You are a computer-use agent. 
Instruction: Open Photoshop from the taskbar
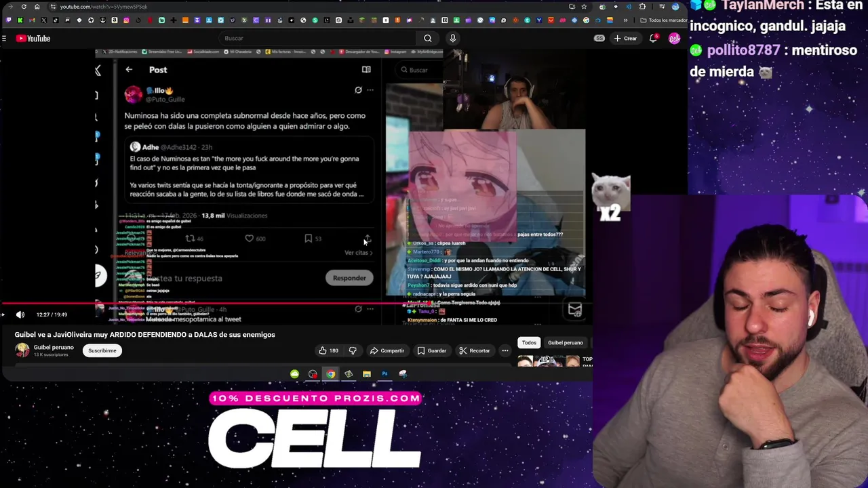384,374
